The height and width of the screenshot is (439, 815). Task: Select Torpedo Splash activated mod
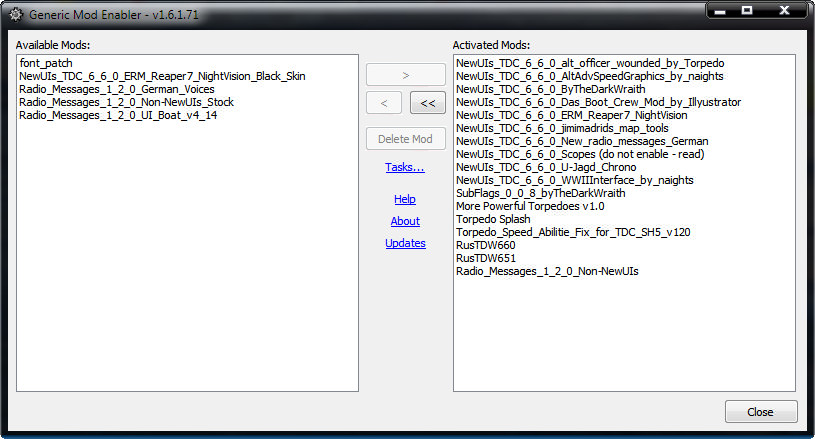(x=493, y=219)
